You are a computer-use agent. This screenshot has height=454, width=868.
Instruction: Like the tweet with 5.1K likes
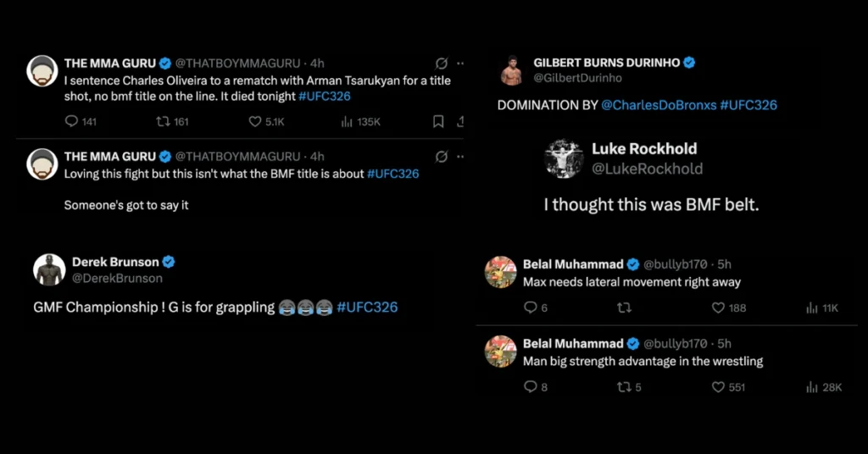click(255, 122)
